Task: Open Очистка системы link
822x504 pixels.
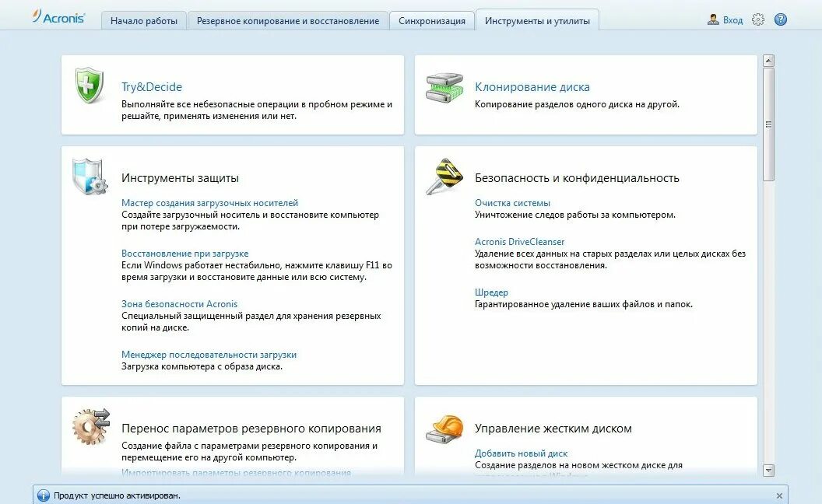Action: pyautogui.click(x=512, y=203)
